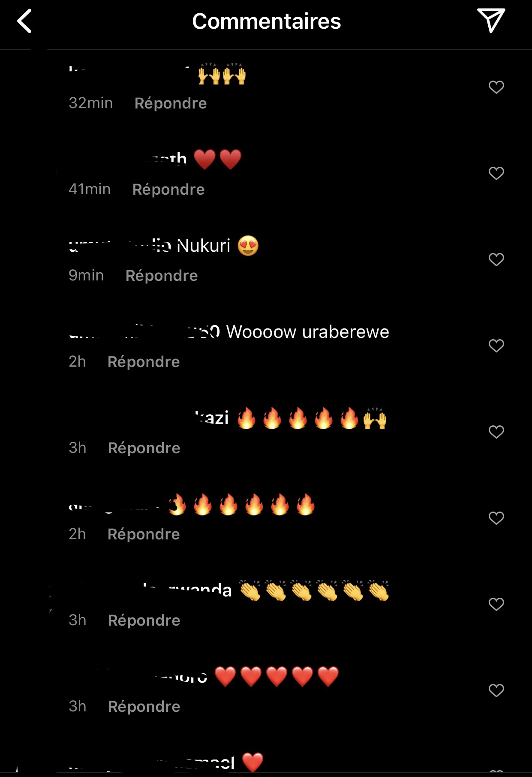
Task: Like the Woooow uraberewe comment
Action: point(496,346)
